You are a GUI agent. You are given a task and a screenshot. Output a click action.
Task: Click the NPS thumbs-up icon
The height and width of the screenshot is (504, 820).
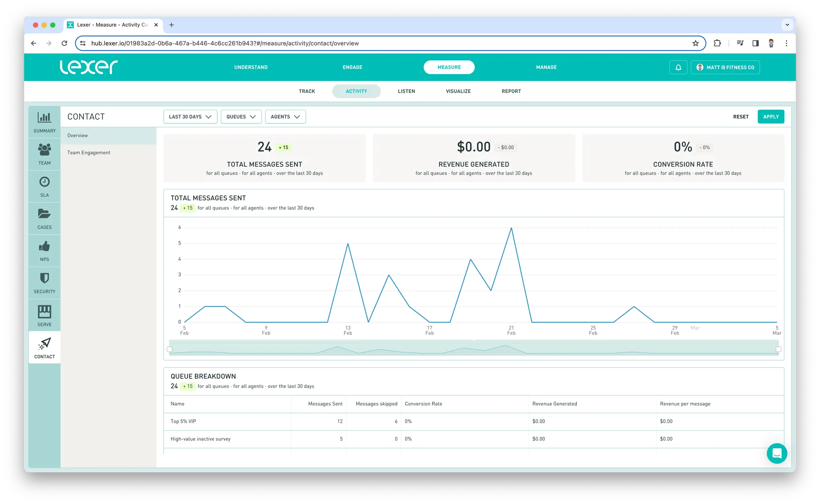[44, 246]
